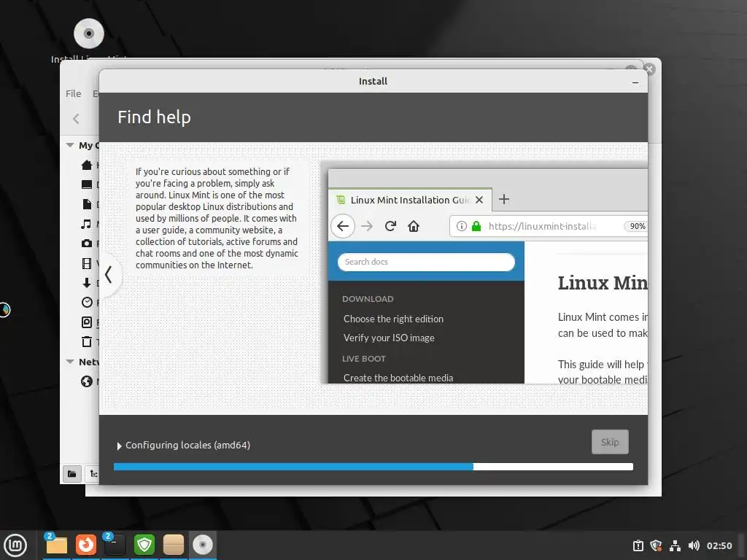Select Network globe icon in sidebar
747x560 pixels.
[87, 381]
